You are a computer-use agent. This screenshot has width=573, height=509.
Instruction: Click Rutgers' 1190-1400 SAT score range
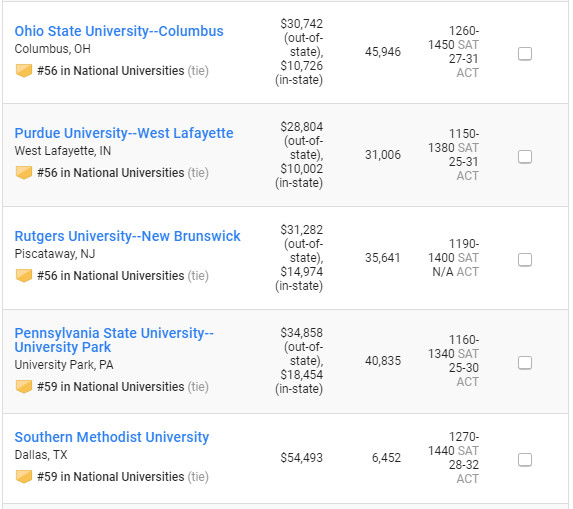point(453,251)
